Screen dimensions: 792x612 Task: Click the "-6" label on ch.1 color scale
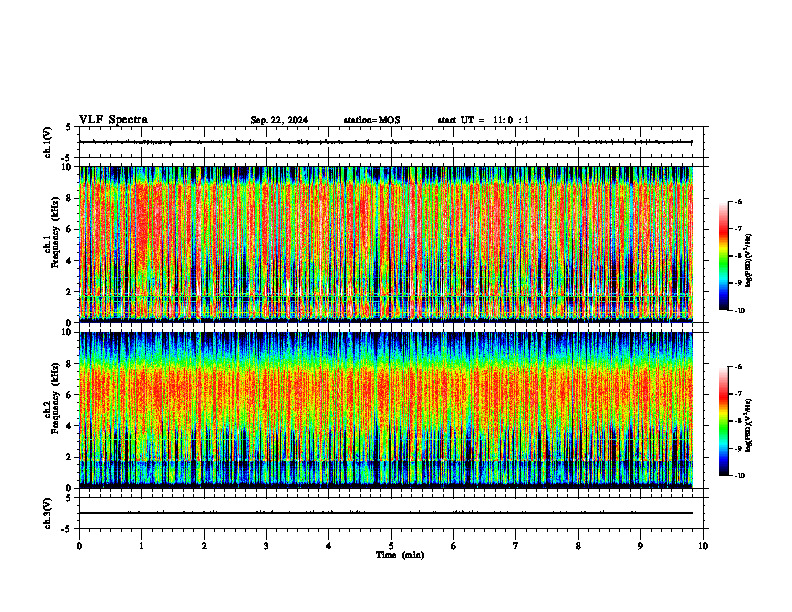(738, 202)
